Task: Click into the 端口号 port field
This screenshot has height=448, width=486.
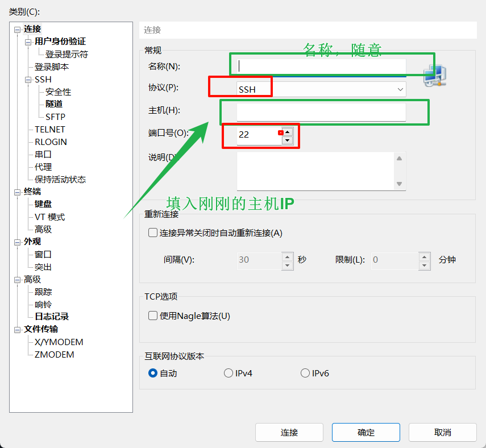Action: click(259, 136)
